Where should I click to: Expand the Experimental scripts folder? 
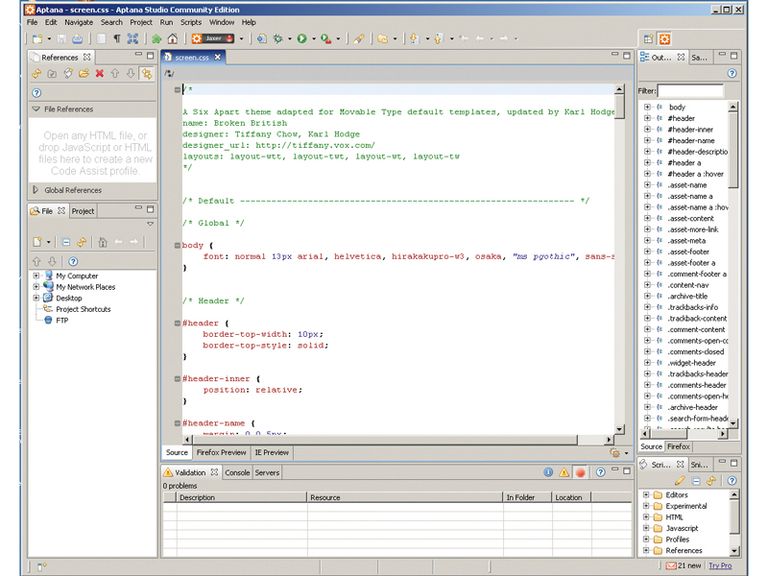[646, 506]
